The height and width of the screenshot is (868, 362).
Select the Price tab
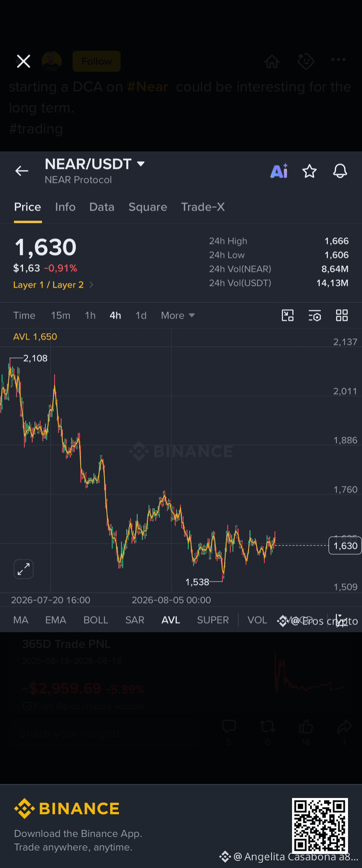pyautogui.click(x=28, y=207)
